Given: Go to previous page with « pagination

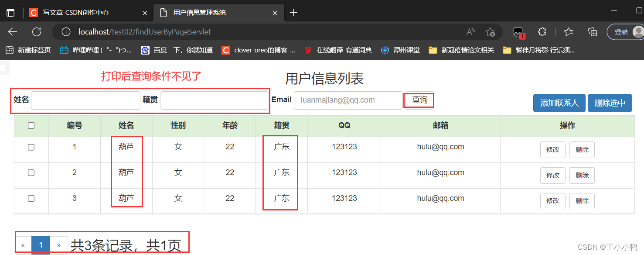Looking at the screenshot, I should click(x=23, y=245).
